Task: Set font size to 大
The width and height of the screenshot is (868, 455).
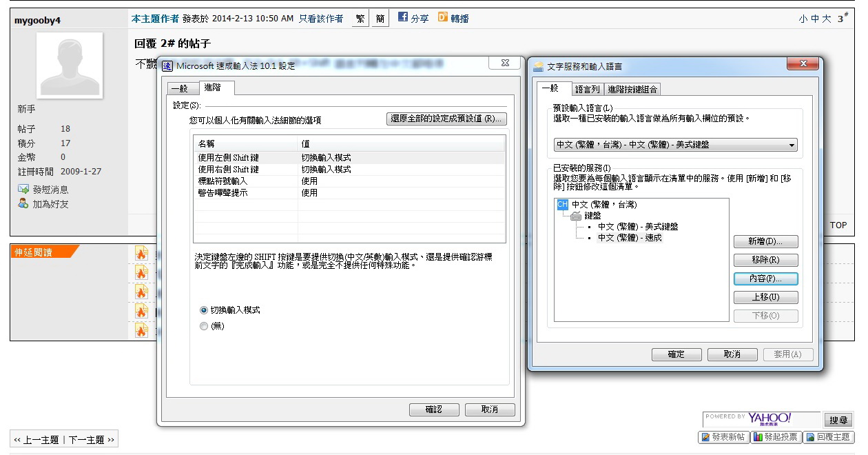Action: (x=826, y=19)
